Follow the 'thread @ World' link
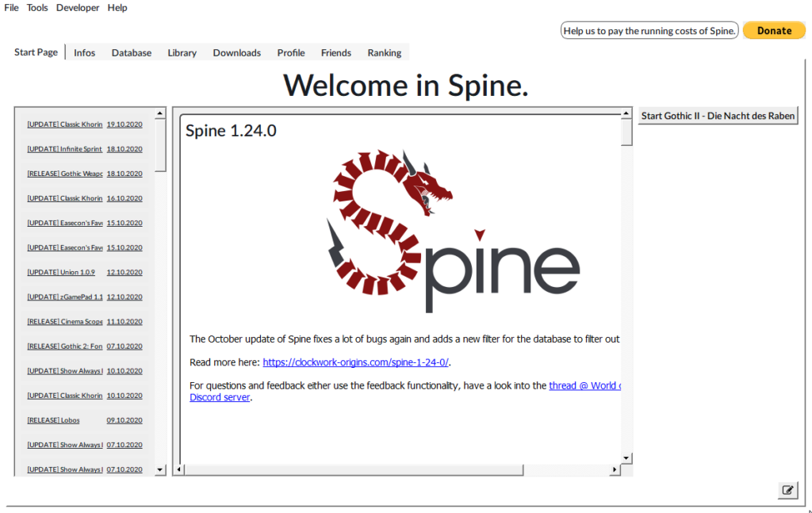Viewport: 812px width, 513px height. 584,385
